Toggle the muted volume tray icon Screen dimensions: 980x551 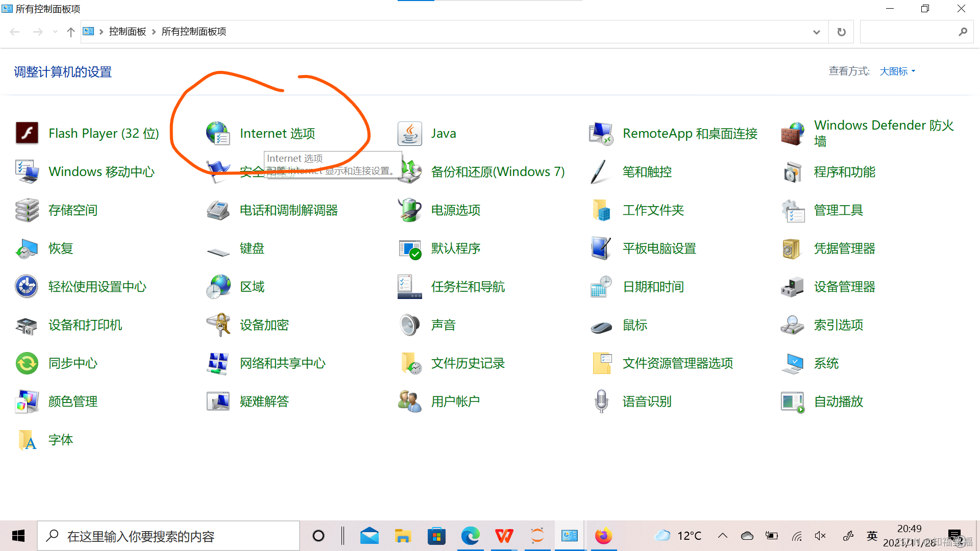pyautogui.click(x=820, y=536)
